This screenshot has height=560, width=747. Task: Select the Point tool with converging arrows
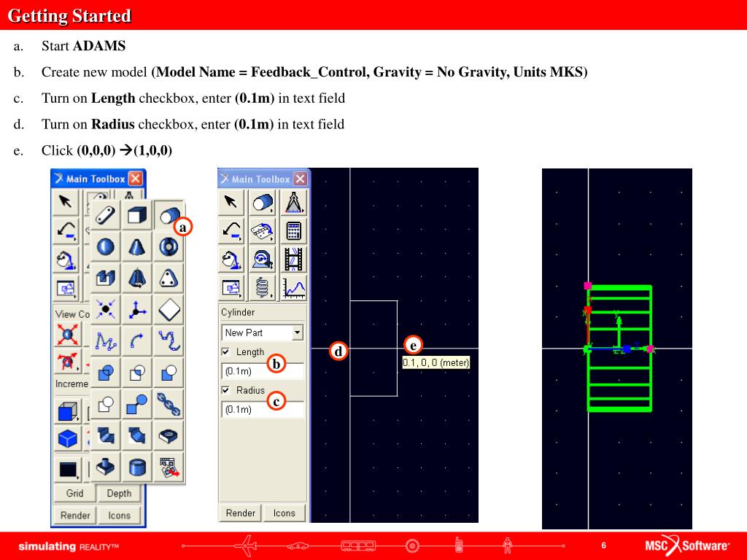105,310
